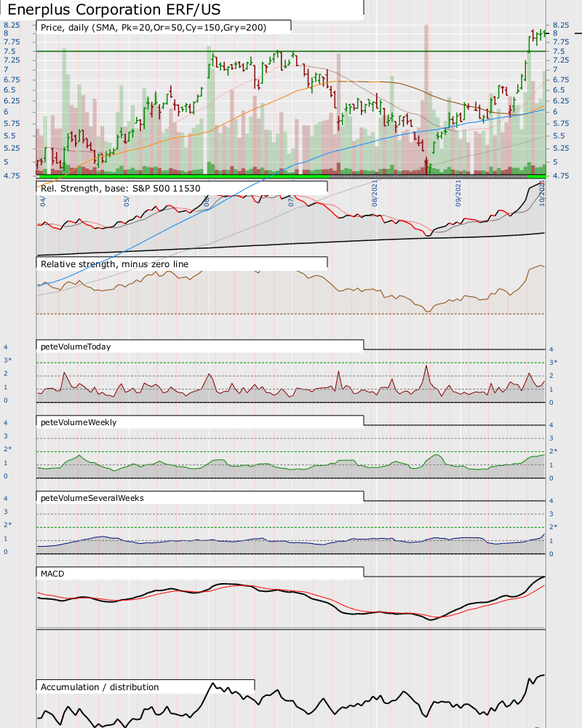Click the brown dashed relative strength zero line
Viewport: 582px width, 728px height.
[x=291, y=314]
